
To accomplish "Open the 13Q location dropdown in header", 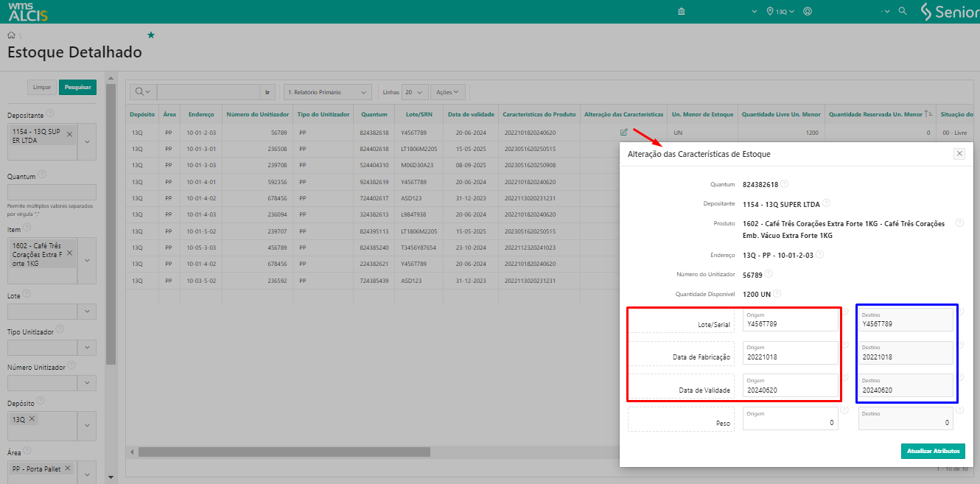I will click(782, 12).
